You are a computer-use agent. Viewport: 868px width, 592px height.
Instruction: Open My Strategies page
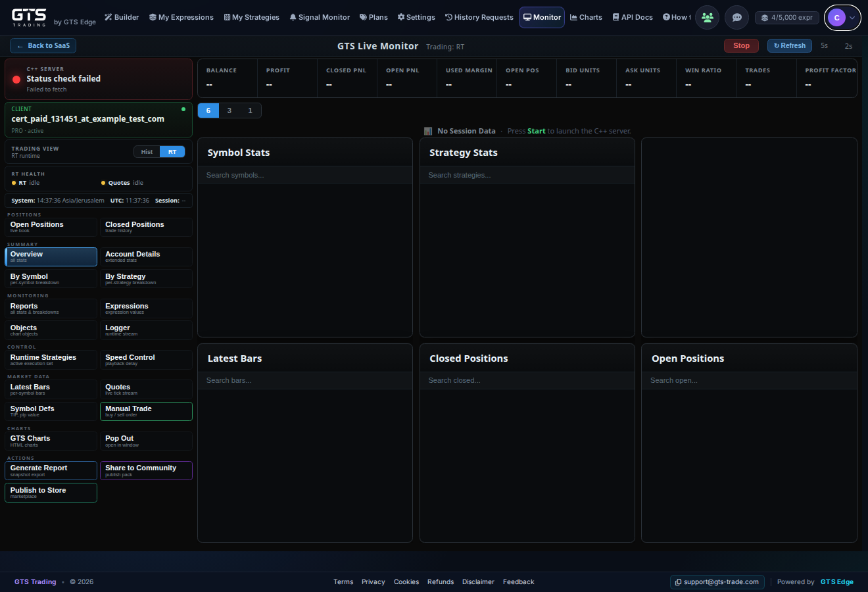251,18
